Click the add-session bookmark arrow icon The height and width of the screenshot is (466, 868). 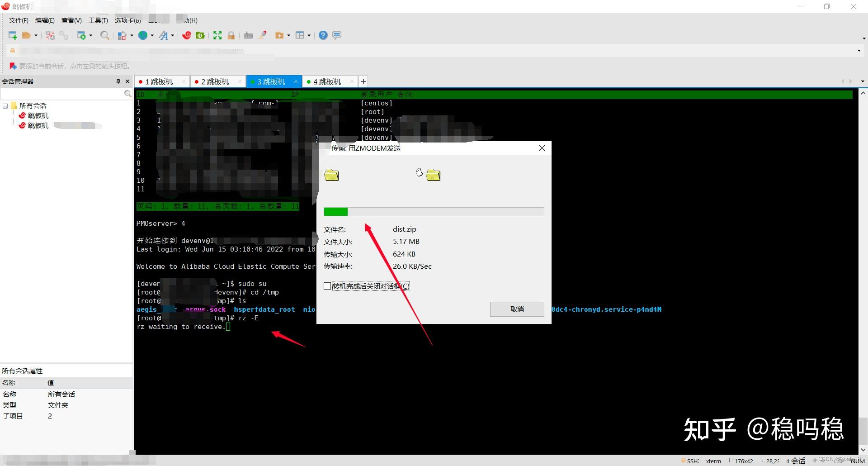13,66
